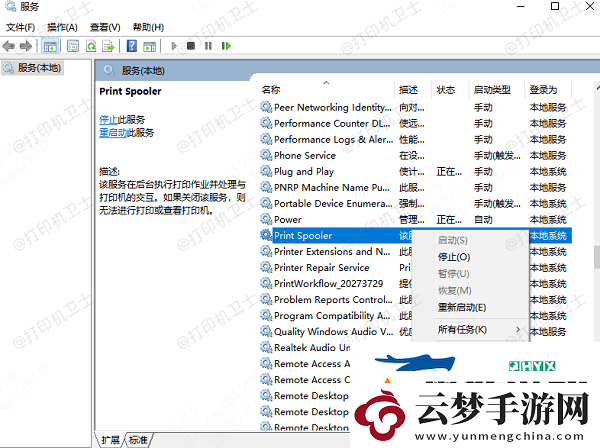This screenshot has width=600, height=448.
Task: Open the 文件(F) menu
Action: coord(20,27)
